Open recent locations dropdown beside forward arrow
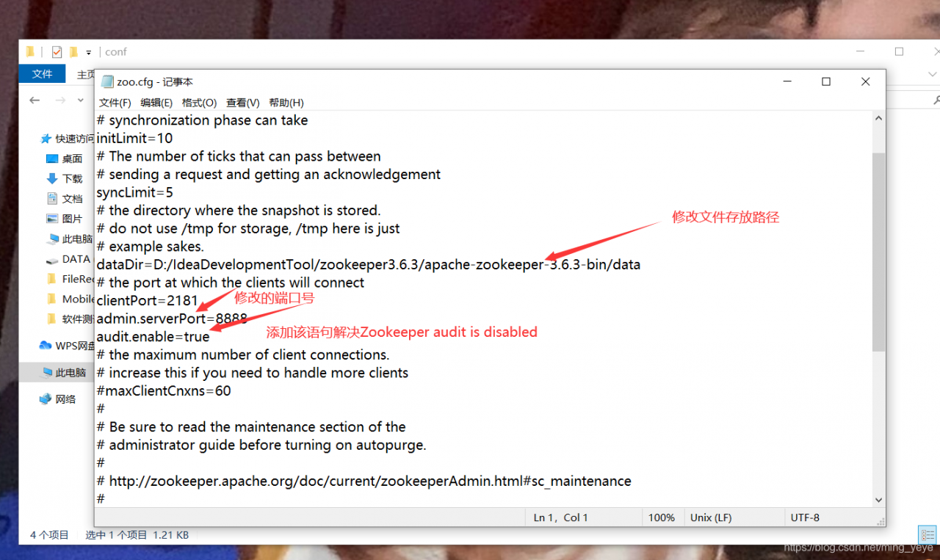The height and width of the screenshot is (560, 940). coord(82,101)
